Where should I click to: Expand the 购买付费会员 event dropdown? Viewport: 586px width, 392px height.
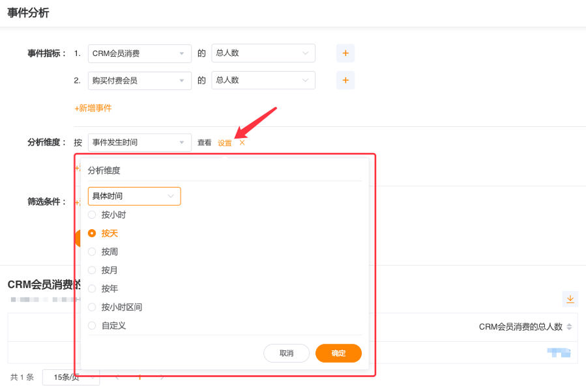[139, 81]
